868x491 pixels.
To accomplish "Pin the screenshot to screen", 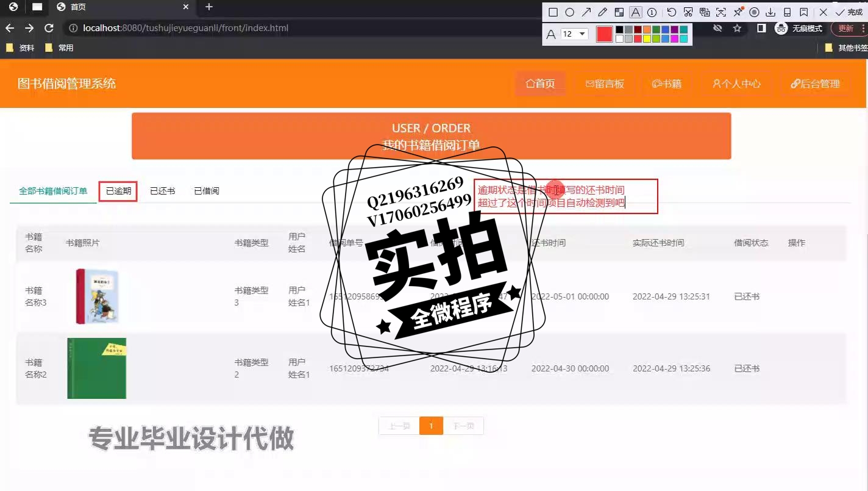I will coord(738,12).
